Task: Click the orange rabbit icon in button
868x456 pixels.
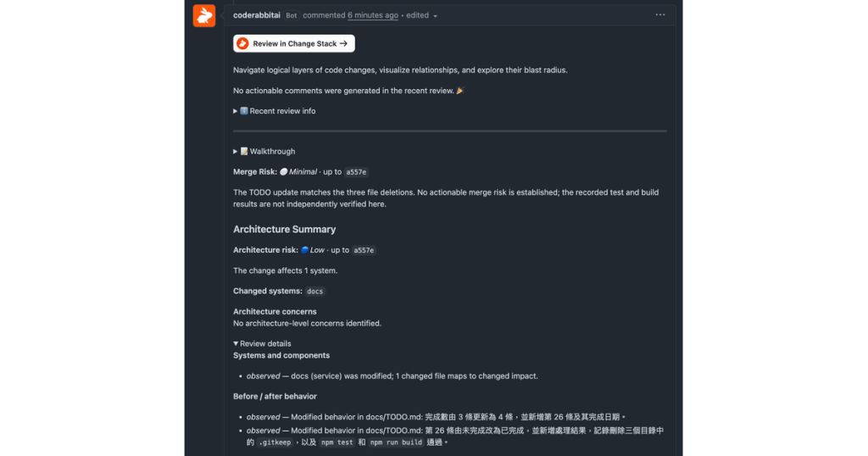Action: pos(242,44)
